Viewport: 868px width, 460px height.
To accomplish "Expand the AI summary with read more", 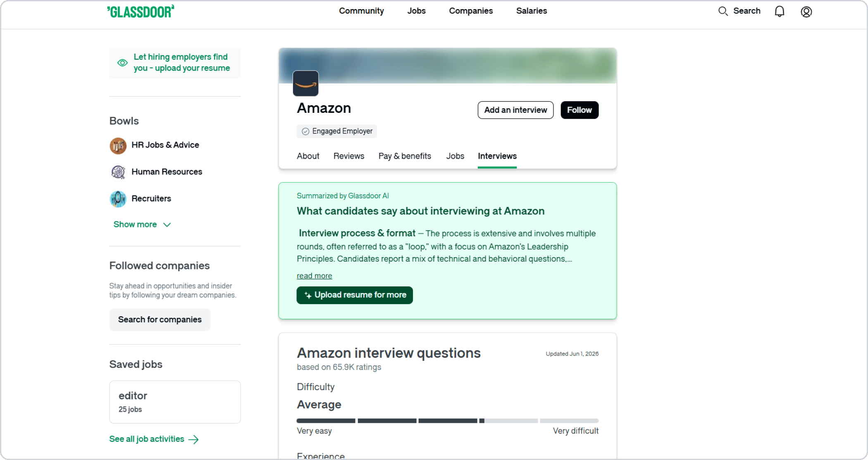I will coord(315,276).
